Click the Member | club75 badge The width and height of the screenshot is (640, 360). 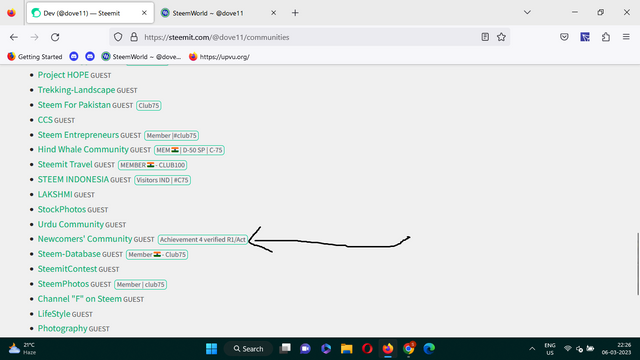click(140, 284)
